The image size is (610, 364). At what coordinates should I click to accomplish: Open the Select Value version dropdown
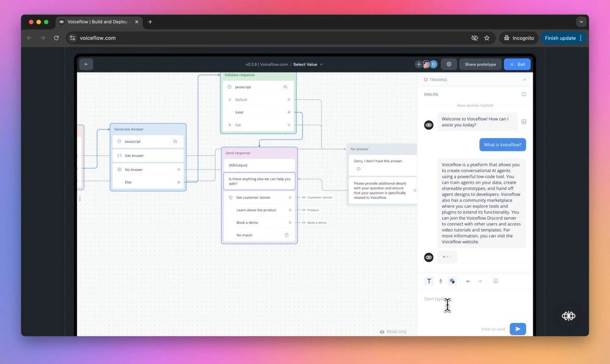(308, 64)
